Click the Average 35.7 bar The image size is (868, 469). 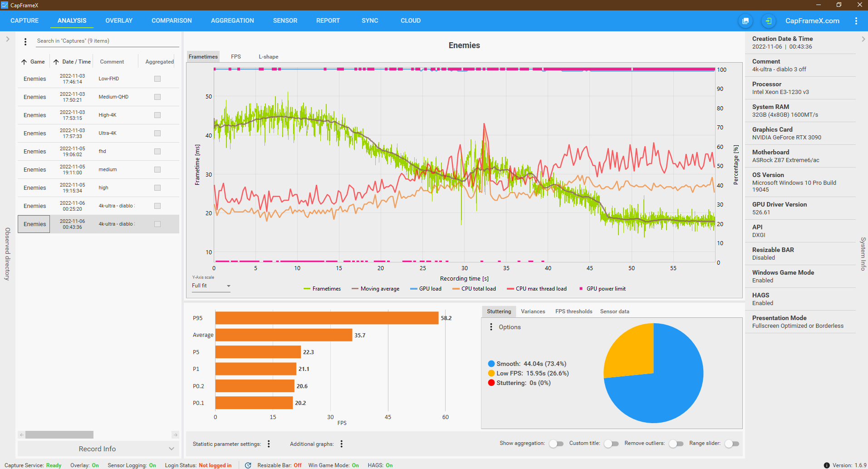(x=284, y=335)
